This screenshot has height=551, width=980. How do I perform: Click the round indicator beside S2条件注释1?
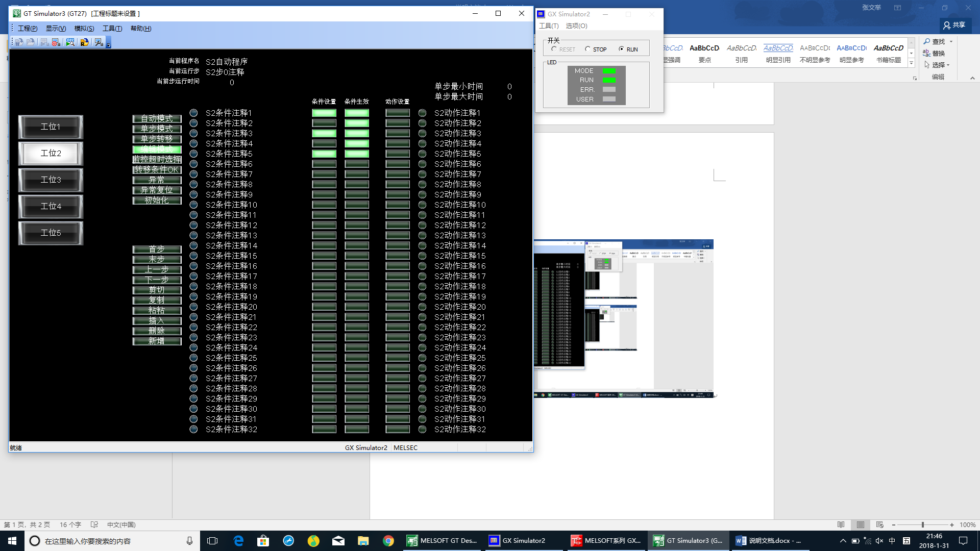click(193, 113)
